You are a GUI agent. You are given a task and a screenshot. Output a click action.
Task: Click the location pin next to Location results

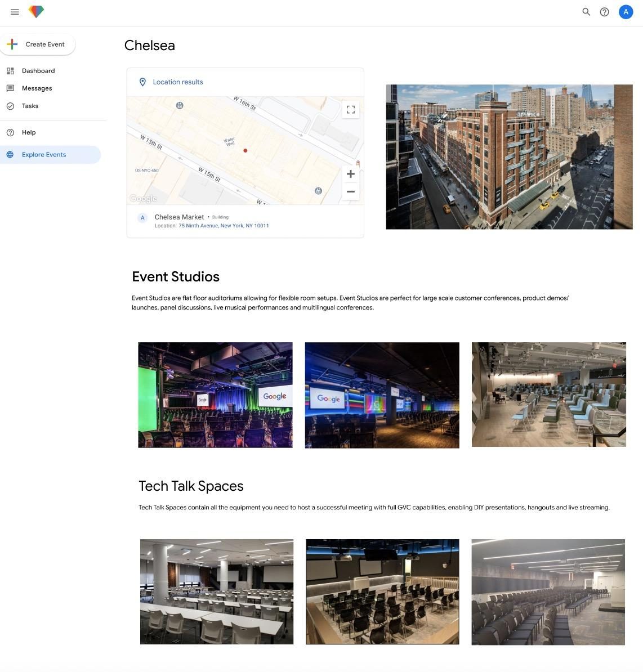[143, 82]
